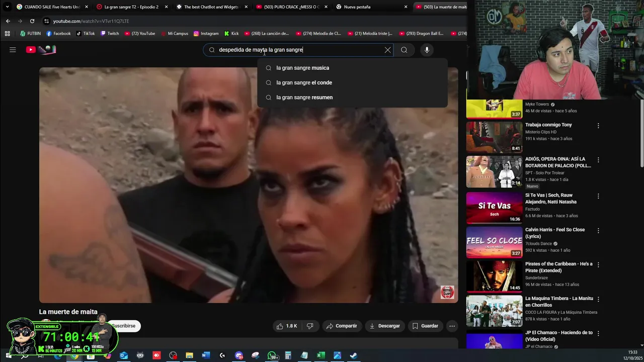Open options menu for La Maquina Timbera video
644x362 pixels.
(x=598, y=299)
